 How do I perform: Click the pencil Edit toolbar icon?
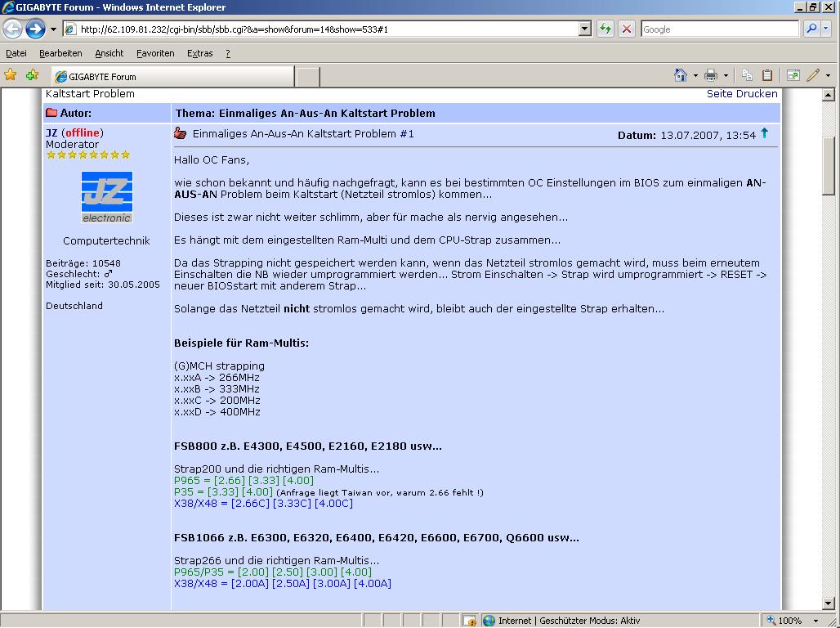[x=813, y=75]
